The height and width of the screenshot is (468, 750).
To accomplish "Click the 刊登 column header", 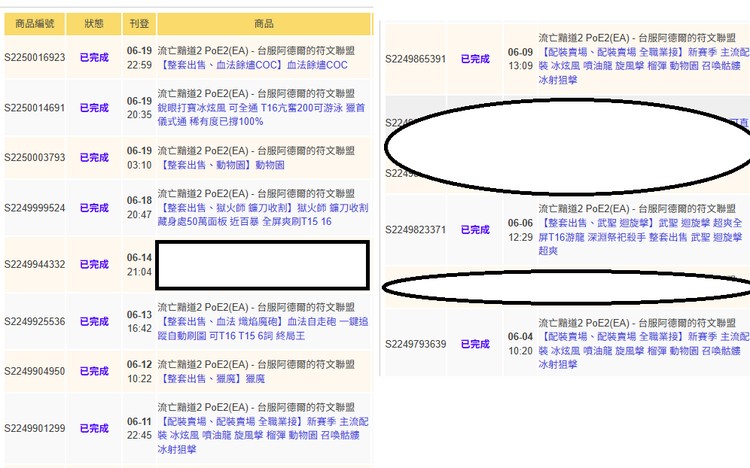I will pos(139,23).
